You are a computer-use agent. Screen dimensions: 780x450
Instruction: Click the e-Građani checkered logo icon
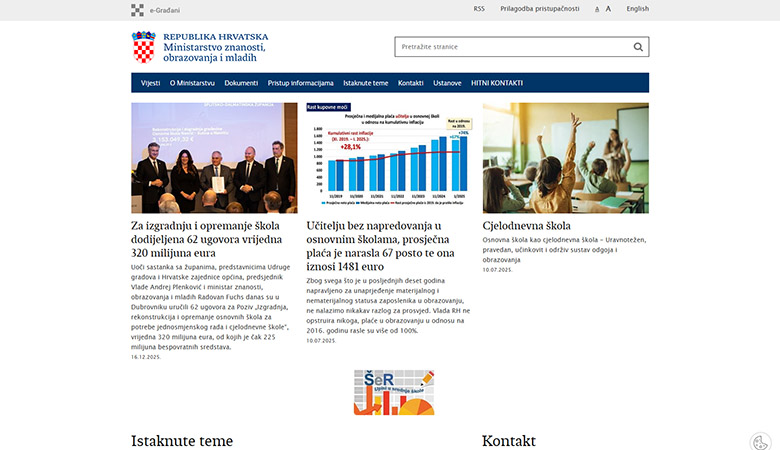click(137, 10)
